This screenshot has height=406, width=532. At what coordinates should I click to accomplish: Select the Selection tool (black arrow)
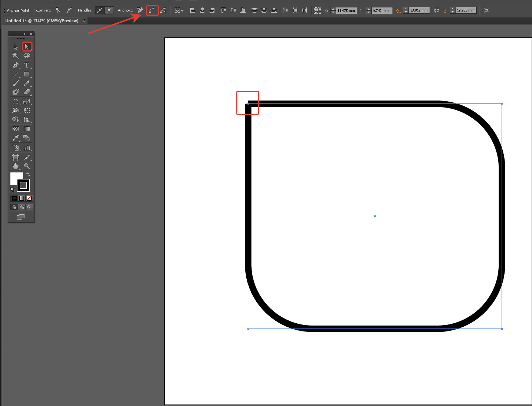click(x=16, y=47)
